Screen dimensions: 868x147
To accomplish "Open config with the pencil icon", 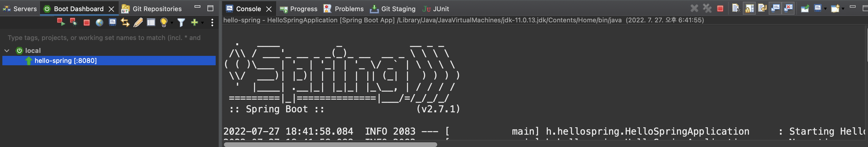I will click(x=138, y=23).
